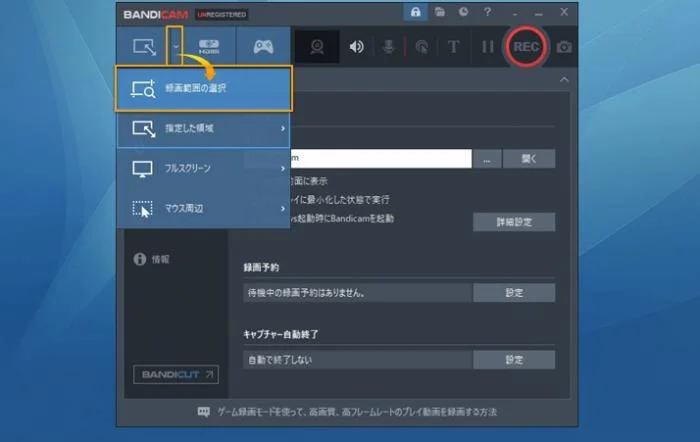Choose 指定した領域 menu entry
700x442 pixels.
pos(203,129)
